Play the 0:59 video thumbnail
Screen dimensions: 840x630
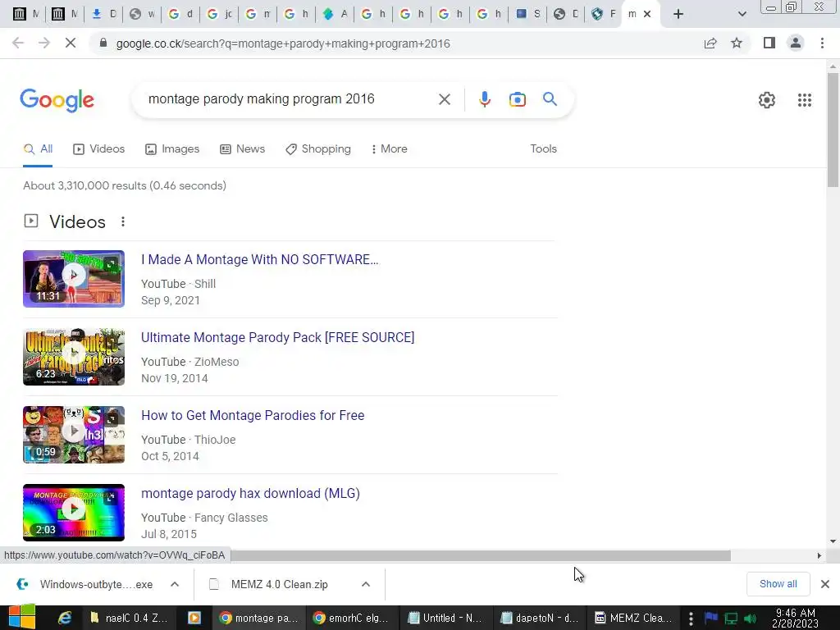[x=74, y=435]
